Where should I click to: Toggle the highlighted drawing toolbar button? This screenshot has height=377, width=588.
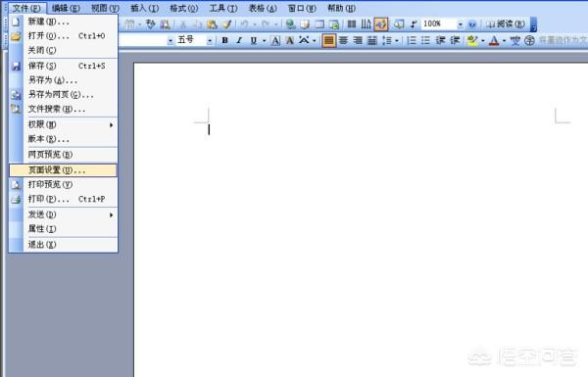(380, 24)
